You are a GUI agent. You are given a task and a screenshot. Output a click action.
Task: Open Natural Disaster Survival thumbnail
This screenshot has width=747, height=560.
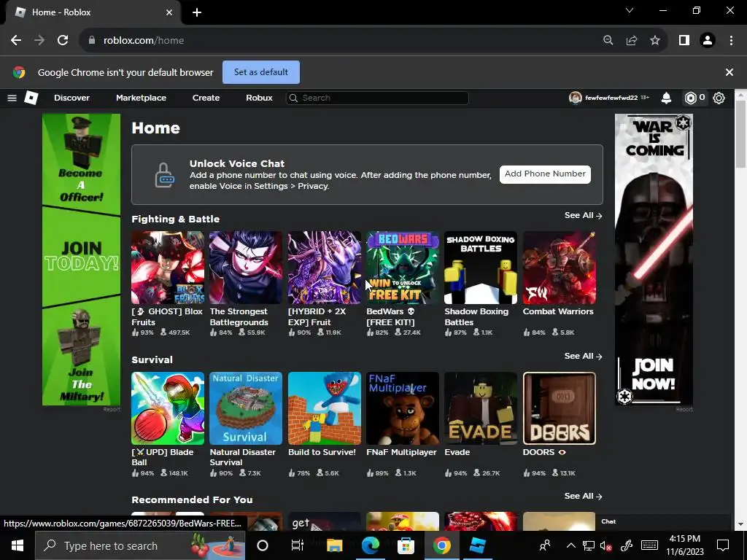tap(246, 408)
